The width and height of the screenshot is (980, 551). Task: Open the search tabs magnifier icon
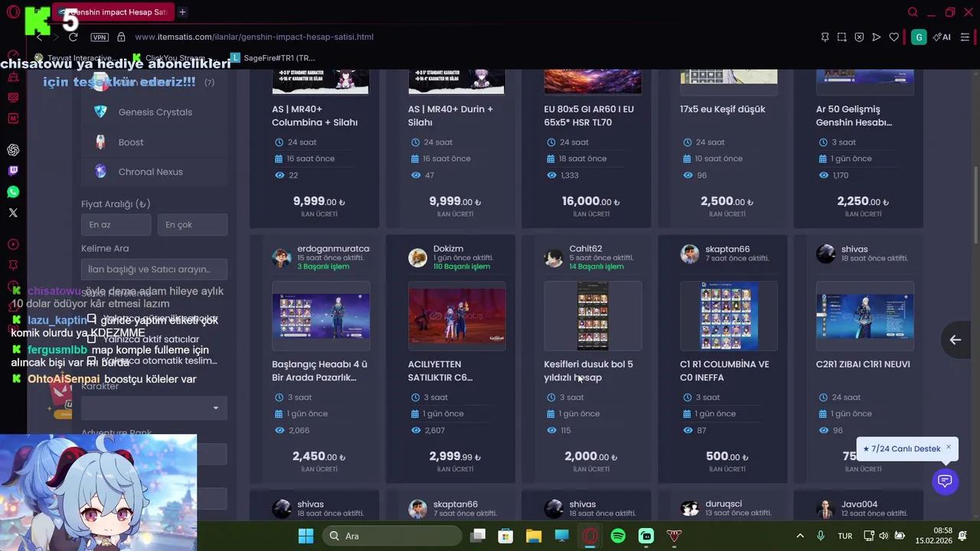click(x=913, y=12)
